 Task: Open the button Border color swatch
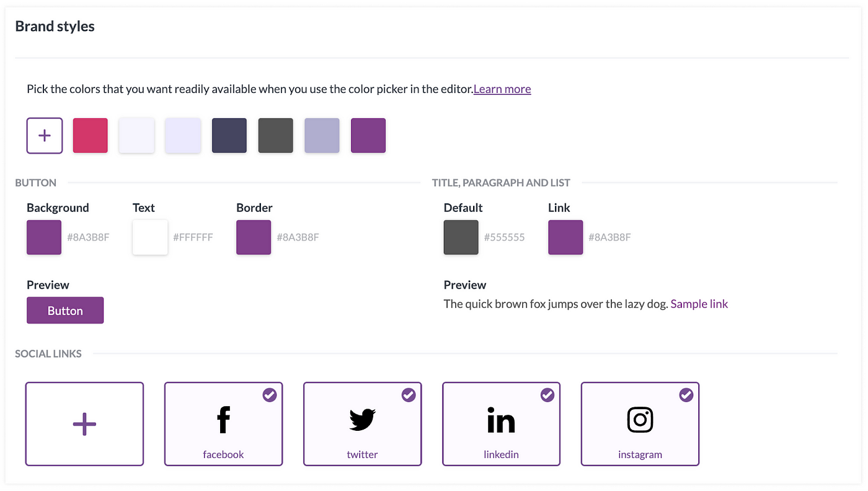pyautogui.click(x=254, y=237)
